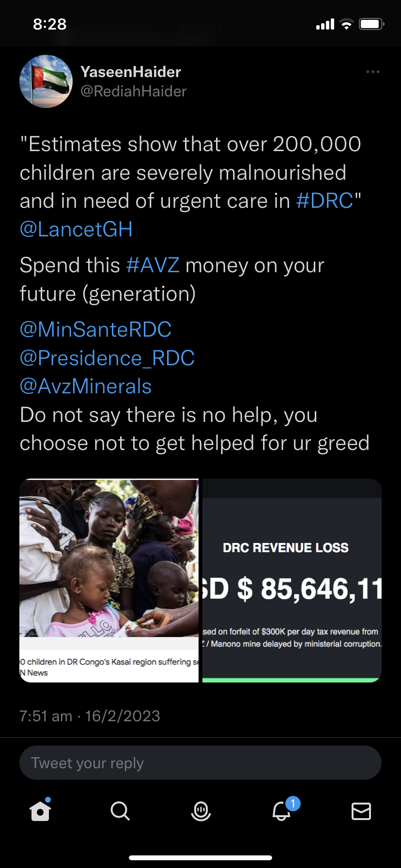Open the @LancetGH mention

pos(76,230)
